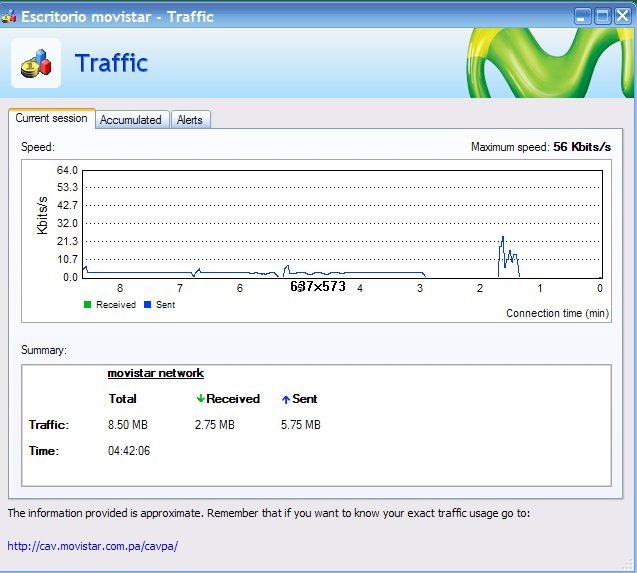Select the Current session tab
637x573 pixels.
click(x=52, y=118)
